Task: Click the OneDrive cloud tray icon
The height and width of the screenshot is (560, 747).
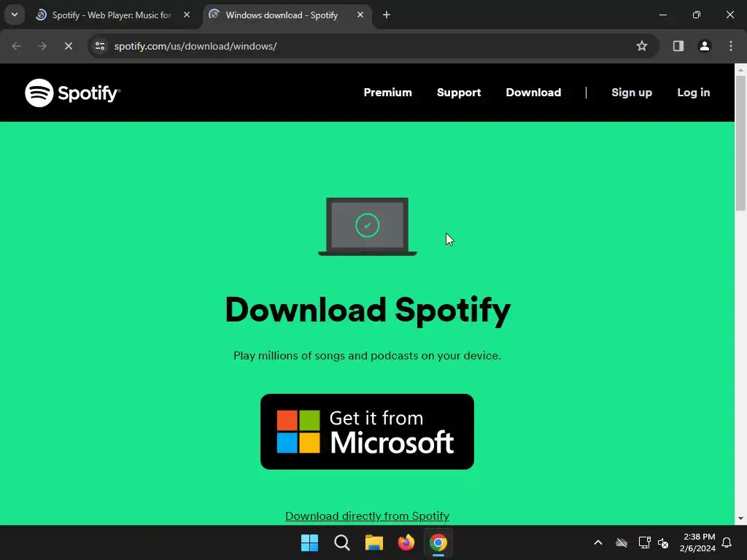Action: click(x=622, y=542)
